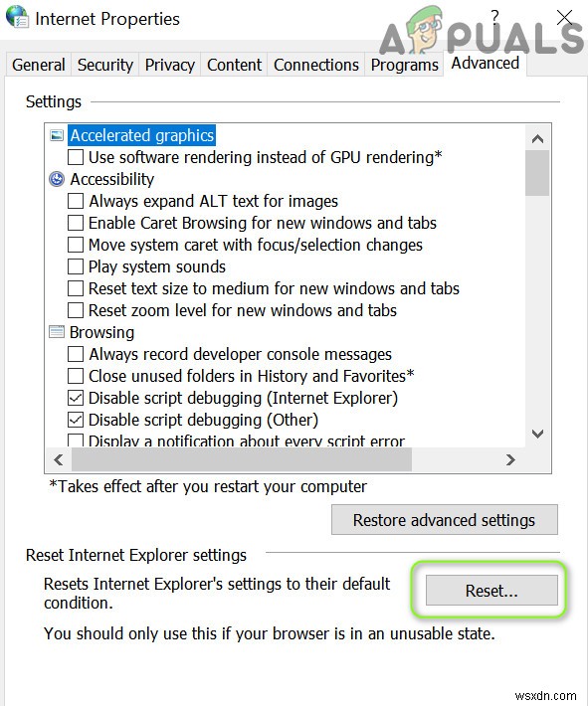Screen dimensions: 588x706
Task: Click the Accelerated graphics category icon
Action: (x=57, y=135)
